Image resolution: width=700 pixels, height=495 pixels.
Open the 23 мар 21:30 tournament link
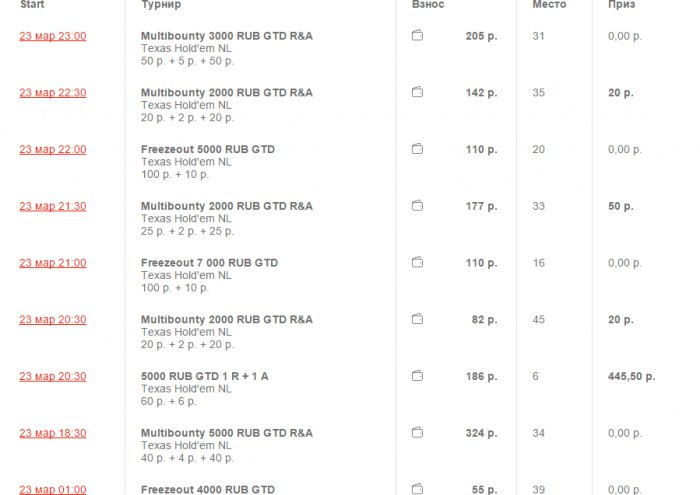(x=53, y=206)
